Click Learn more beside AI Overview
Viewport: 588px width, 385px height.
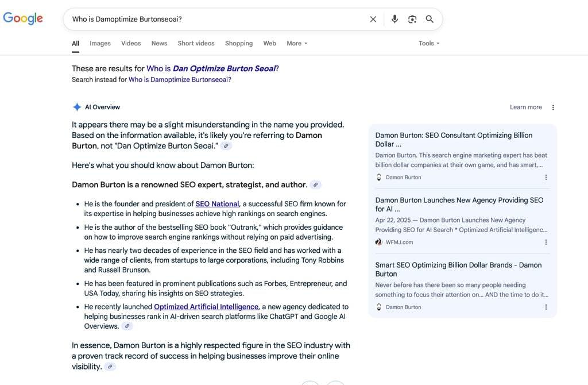(525, 107)
